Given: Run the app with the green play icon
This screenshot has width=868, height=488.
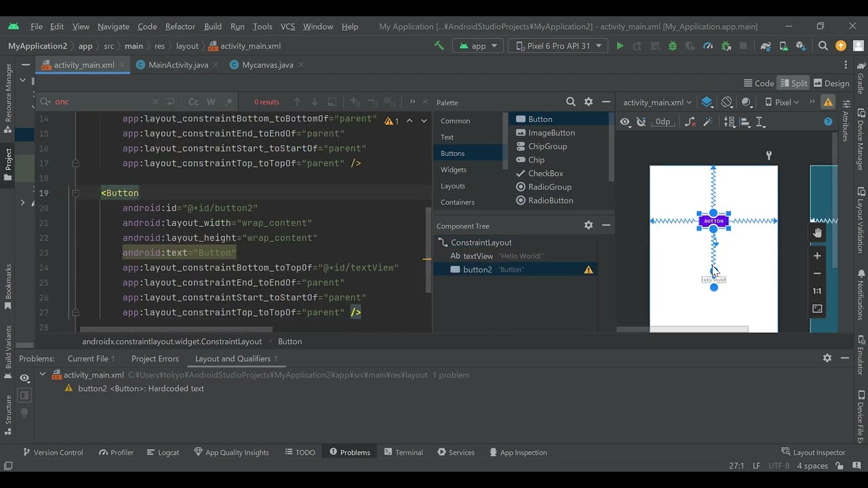Looking at the screenshot, I should coord(620,46).
